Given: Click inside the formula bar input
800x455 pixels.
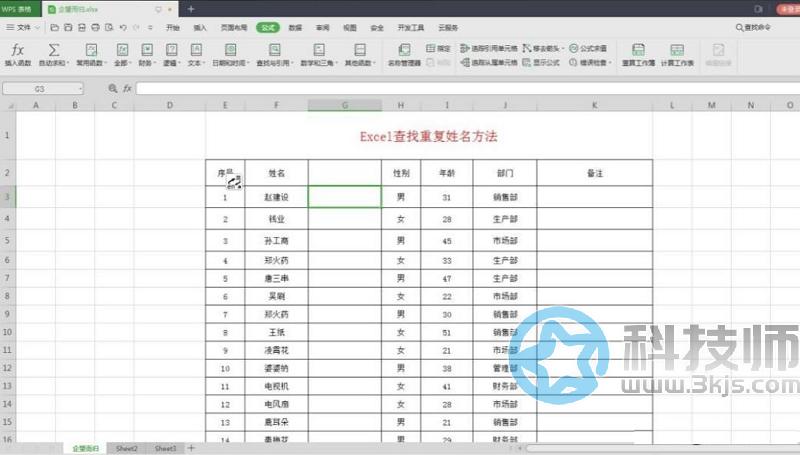Looking at the screenshot, I should pos(467,89).
